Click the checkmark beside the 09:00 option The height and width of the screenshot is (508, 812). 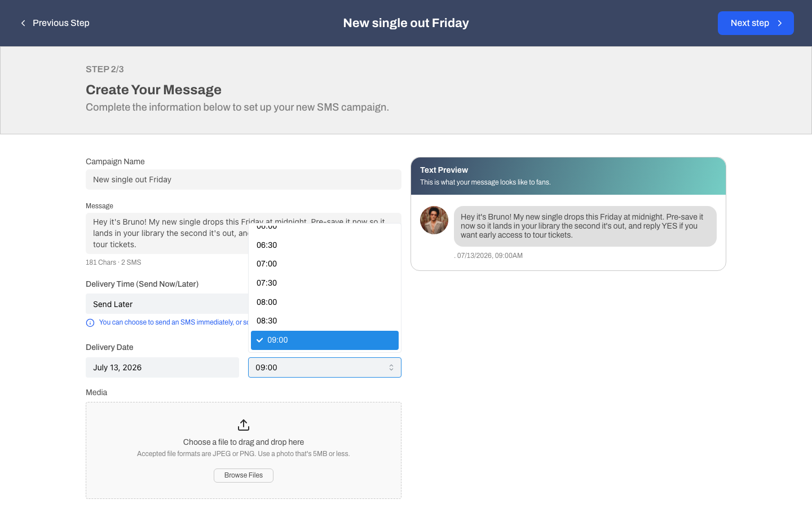click(x=260, y=340)
